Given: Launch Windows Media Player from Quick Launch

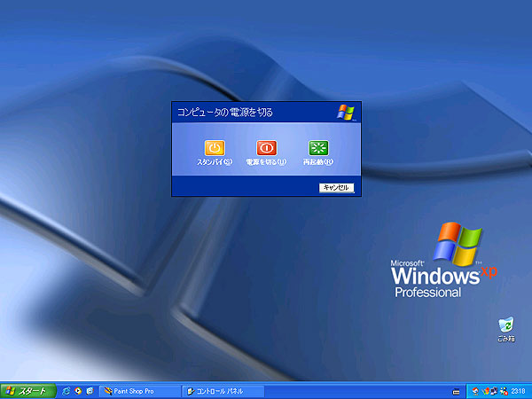Looking at the screenshot, I should point(78,391).
